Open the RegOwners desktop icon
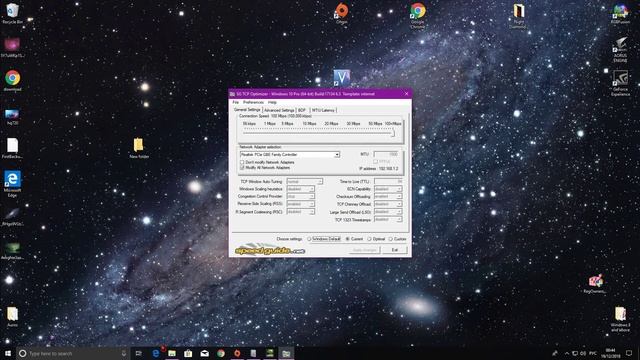 595,284
